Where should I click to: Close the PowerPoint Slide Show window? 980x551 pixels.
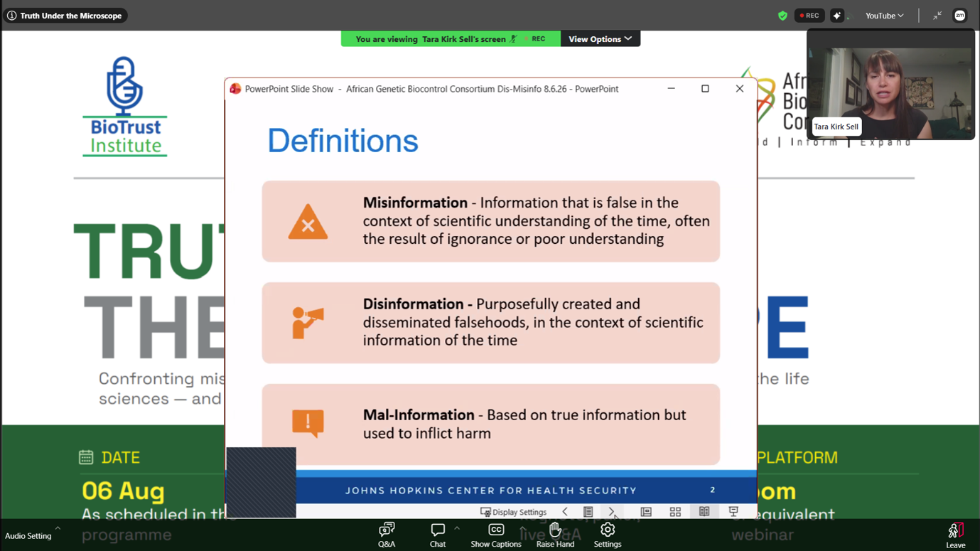coord(740,89)
